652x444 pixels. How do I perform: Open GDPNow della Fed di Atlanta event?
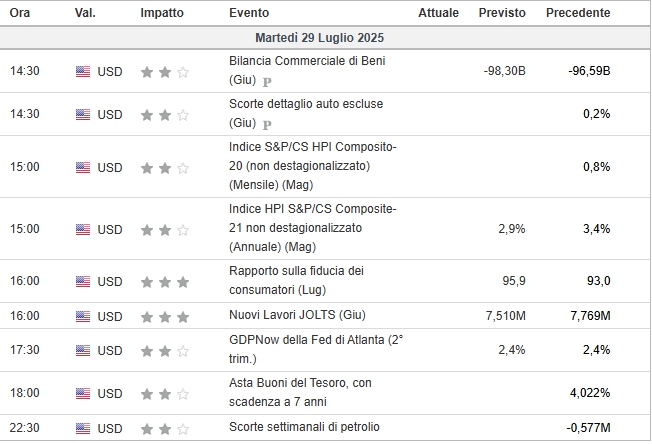[316, 349]
